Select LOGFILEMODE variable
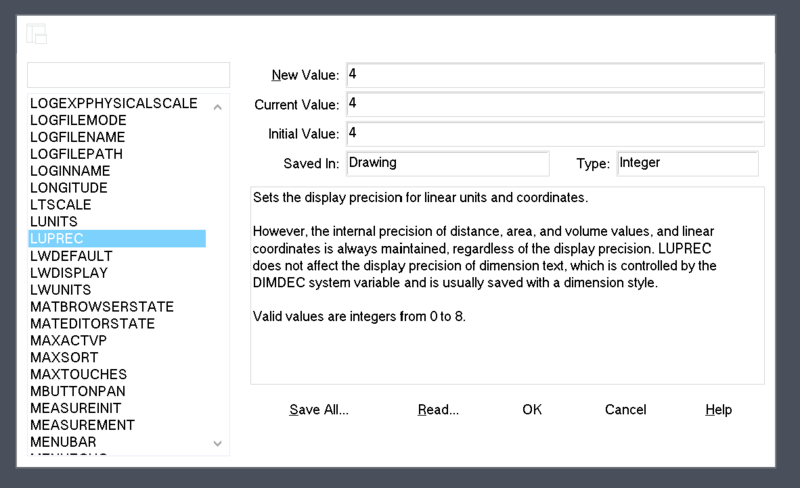This screenshot has height=488, width=800. click(78, 120)
